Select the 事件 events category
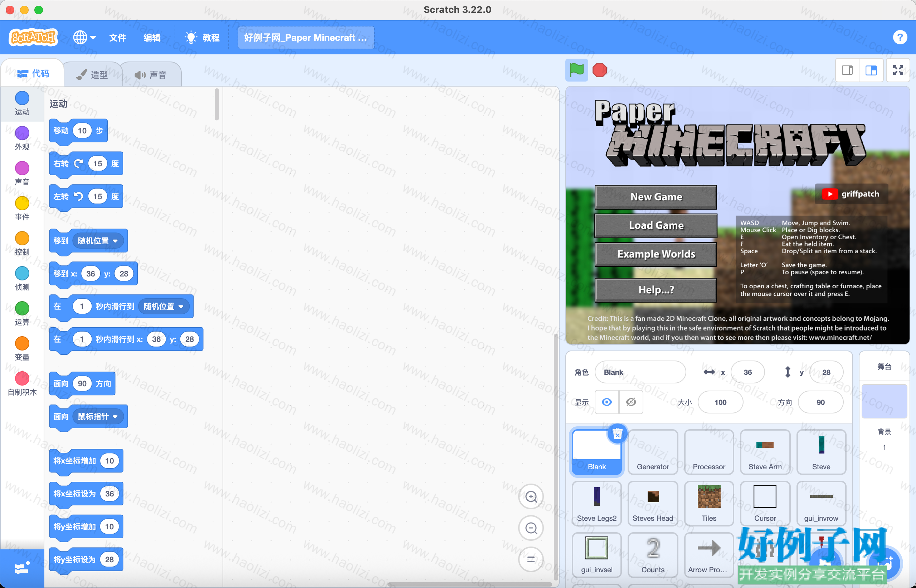 point(22,209)
